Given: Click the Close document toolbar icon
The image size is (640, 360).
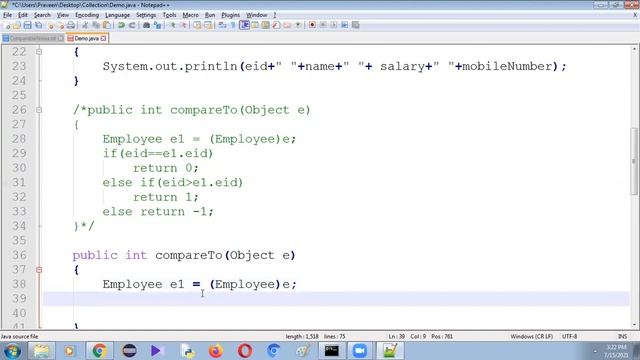Looking at the screenshot, I should coord(51,25).
